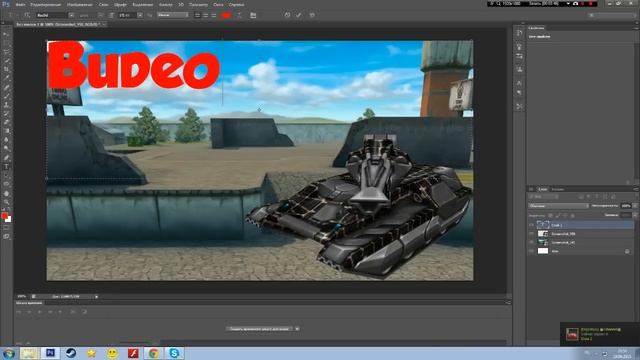Select the Quick Selection tool
This screenshot has height=360, width=640.
point(7,61)
